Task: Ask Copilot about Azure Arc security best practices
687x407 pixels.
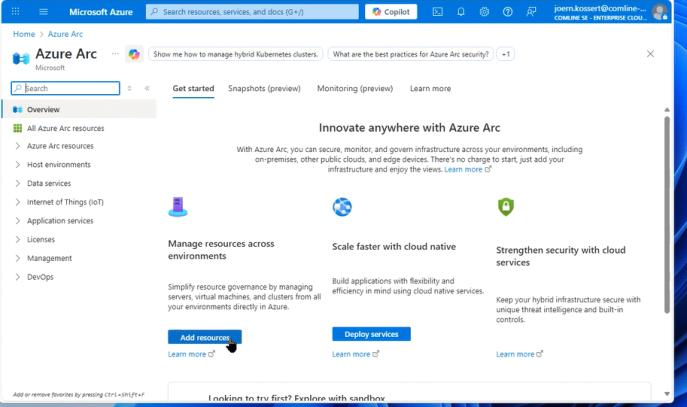Action: [x=411, y=54]
